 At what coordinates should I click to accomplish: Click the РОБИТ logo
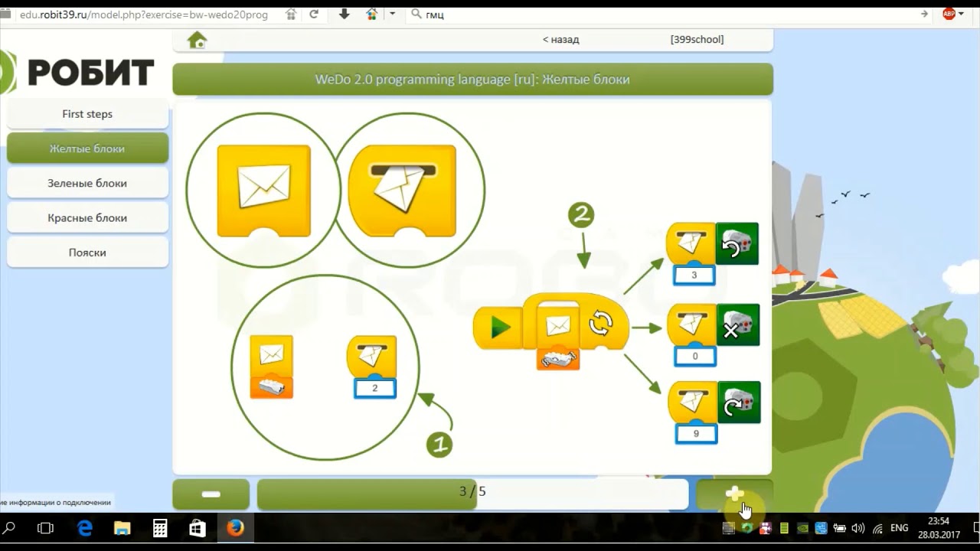(x=77, y=73)
